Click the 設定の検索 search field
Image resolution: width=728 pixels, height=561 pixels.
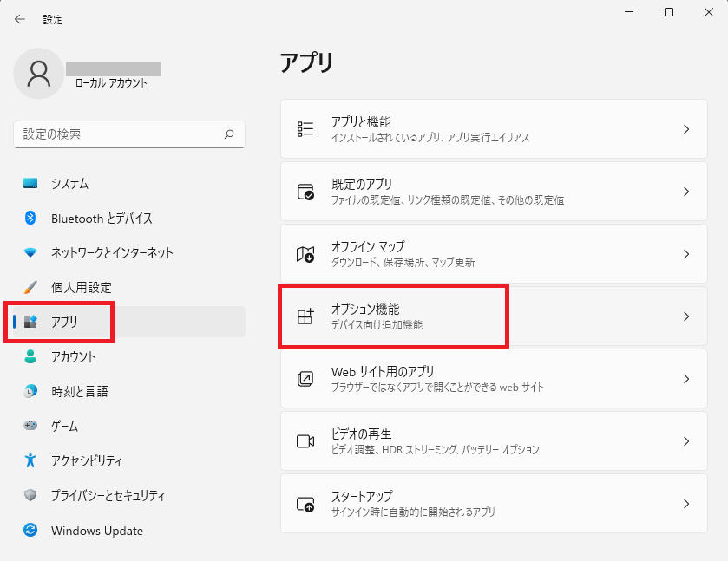coord(129,134)
